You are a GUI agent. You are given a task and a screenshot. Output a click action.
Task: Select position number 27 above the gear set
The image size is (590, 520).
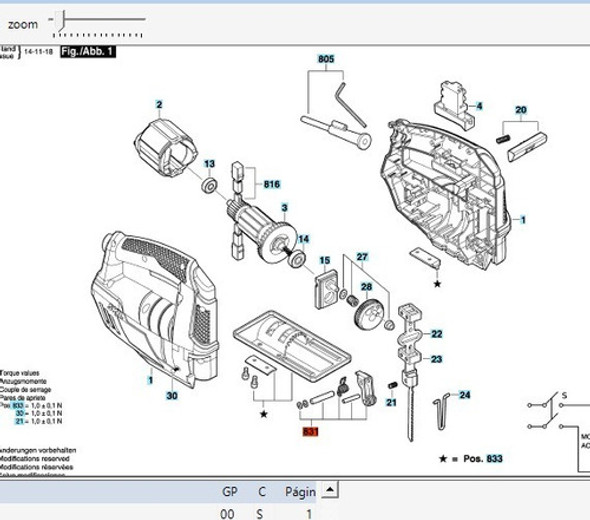pyautogui.click(x=362, y=257)
